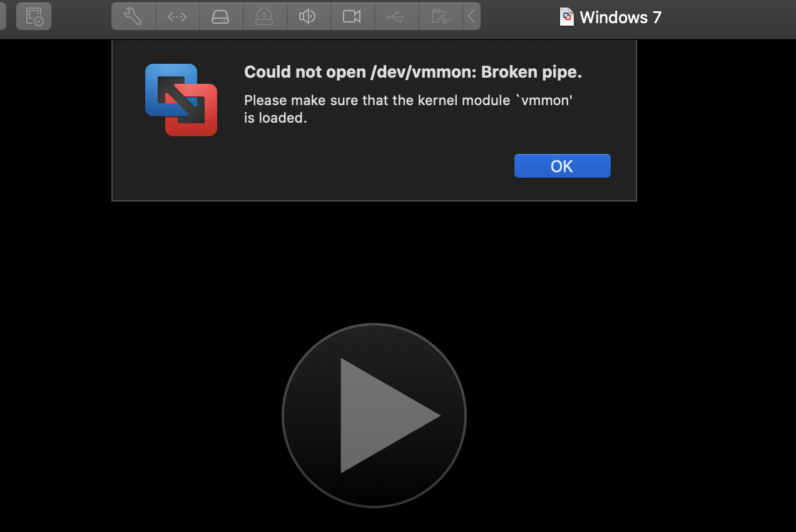This screenshot has height=532, width=796.
Task: Open the USB devices icon
Action: (x=396, y=16)
